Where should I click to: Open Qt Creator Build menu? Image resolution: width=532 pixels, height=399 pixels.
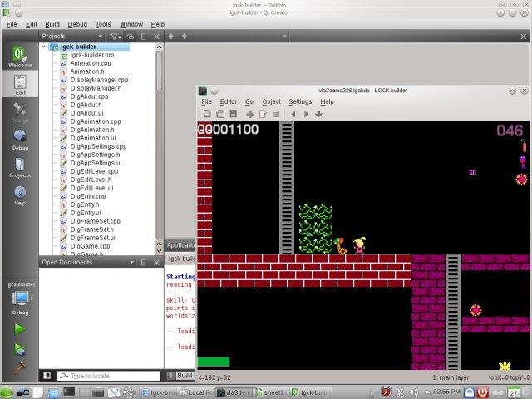[52, 24]
